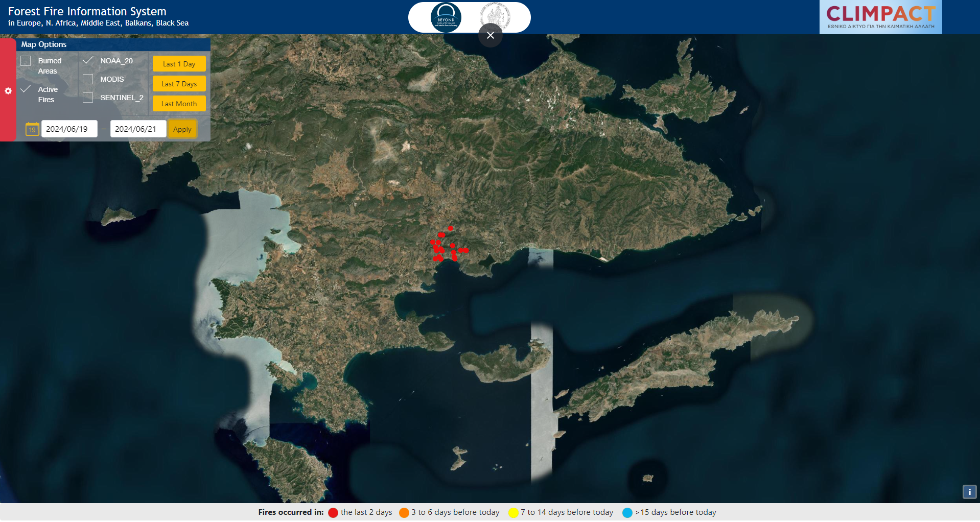Click the calendar icon beside start date

point(32,129)
